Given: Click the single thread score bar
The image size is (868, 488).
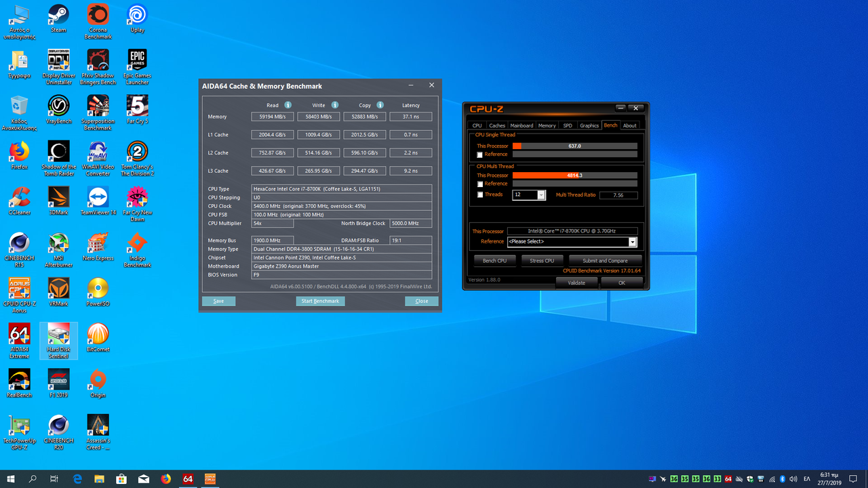Looking at the screenshot, I should pyautogui.click(x=575, y=146).
